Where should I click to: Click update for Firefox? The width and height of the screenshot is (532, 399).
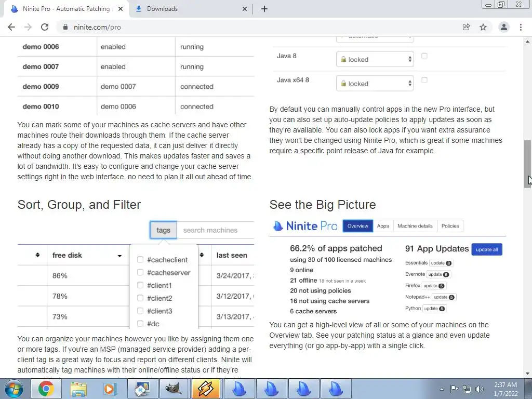[434, 286]
